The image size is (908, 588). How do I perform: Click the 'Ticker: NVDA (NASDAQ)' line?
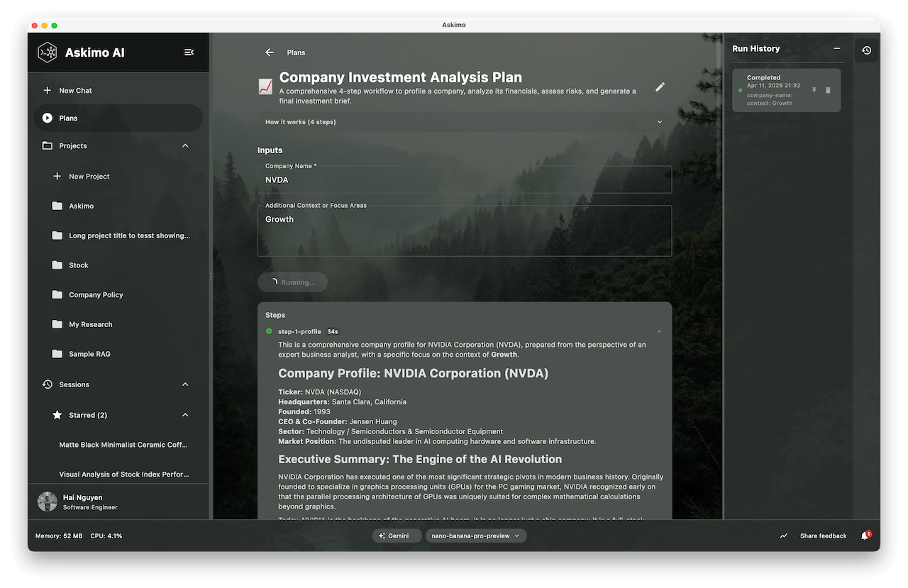(319, 392)
